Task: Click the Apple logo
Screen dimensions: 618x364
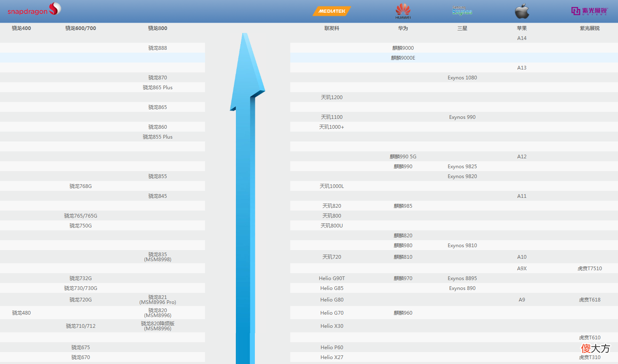Action: point(522,11)
